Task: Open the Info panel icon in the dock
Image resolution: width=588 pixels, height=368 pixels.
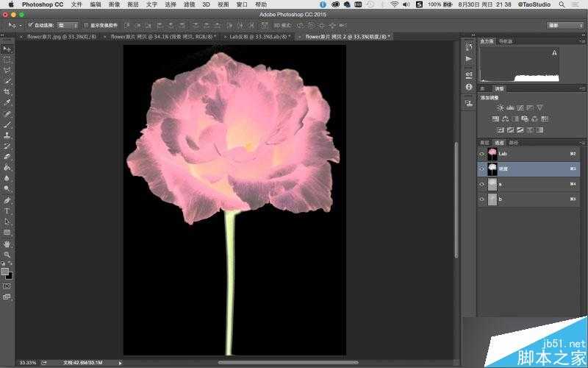Action: 469,87
